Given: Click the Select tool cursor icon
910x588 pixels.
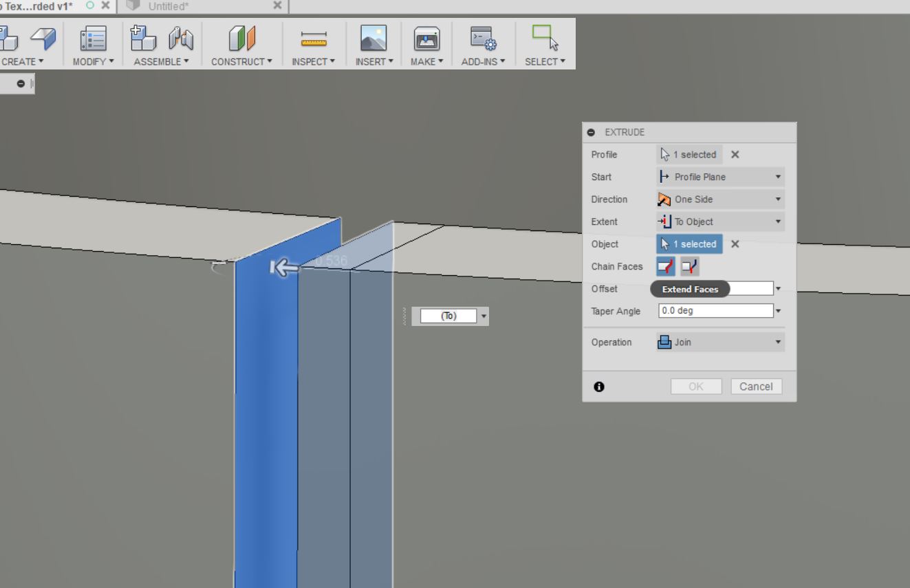Looking at the screenshot, I should coord(545,39).
